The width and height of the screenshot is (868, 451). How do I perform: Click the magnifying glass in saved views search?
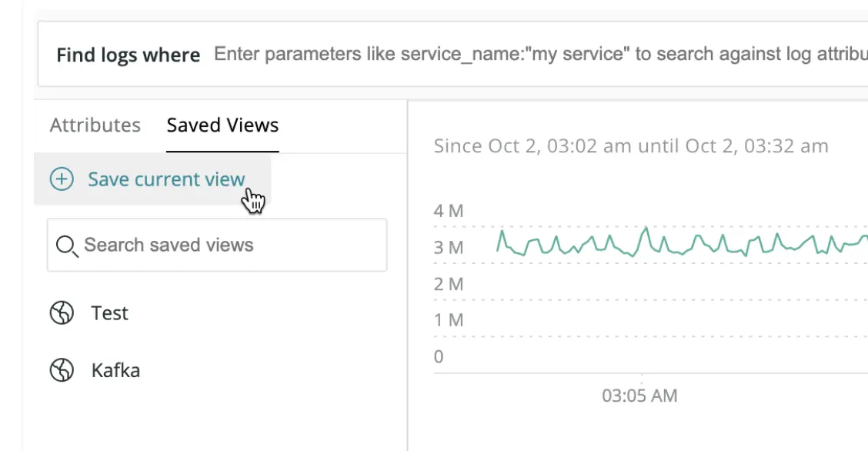coord(66,246)
